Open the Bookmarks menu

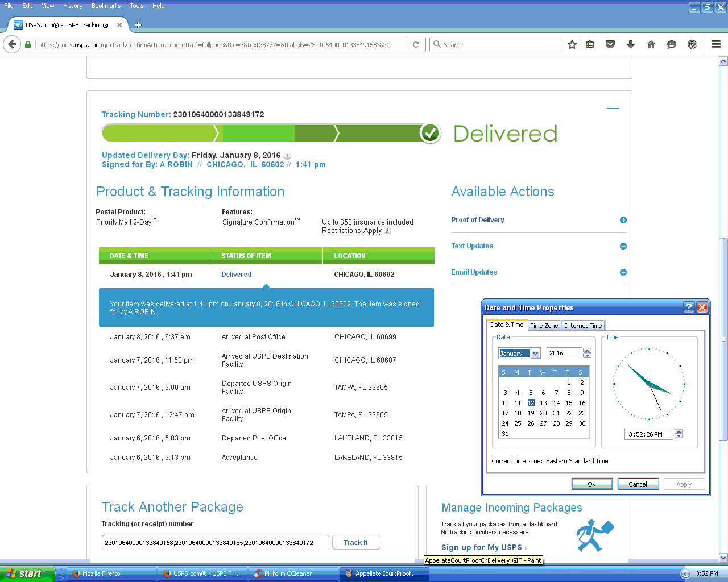click(106, 6)
